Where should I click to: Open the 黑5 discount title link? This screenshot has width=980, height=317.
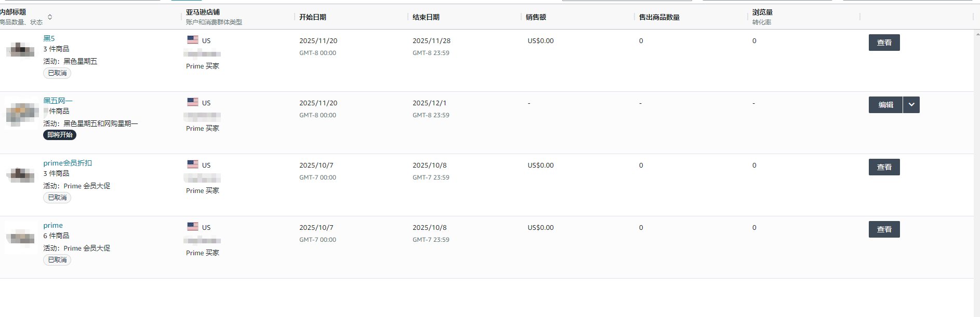click(x=49, y=38)
